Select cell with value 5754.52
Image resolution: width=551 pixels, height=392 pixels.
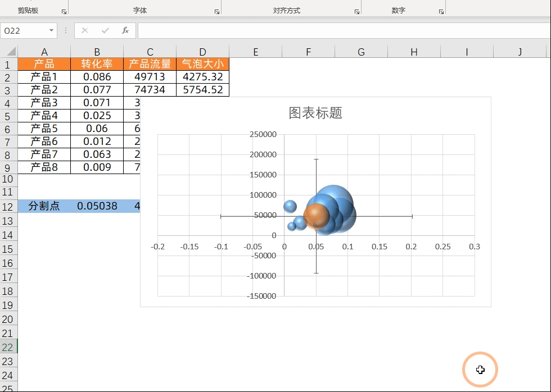click(x=202, y=90)
